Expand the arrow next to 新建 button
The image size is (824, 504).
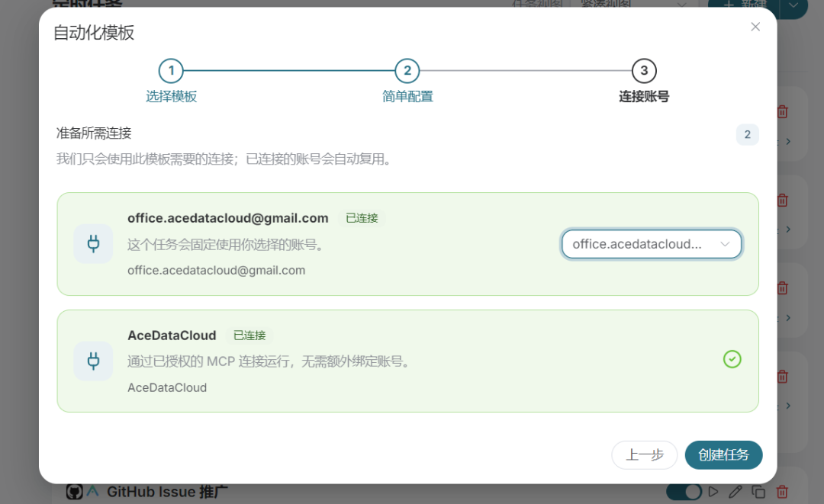tap(793, 5)
